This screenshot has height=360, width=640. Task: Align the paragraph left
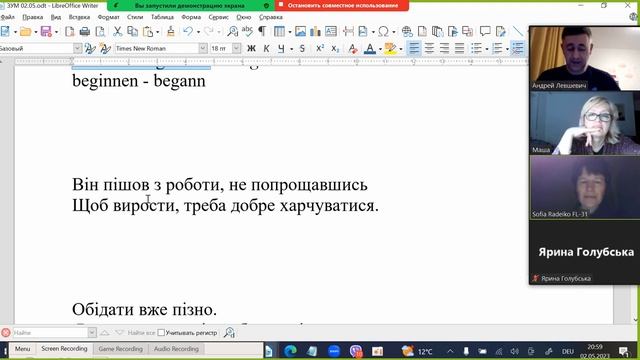(414, 49)
